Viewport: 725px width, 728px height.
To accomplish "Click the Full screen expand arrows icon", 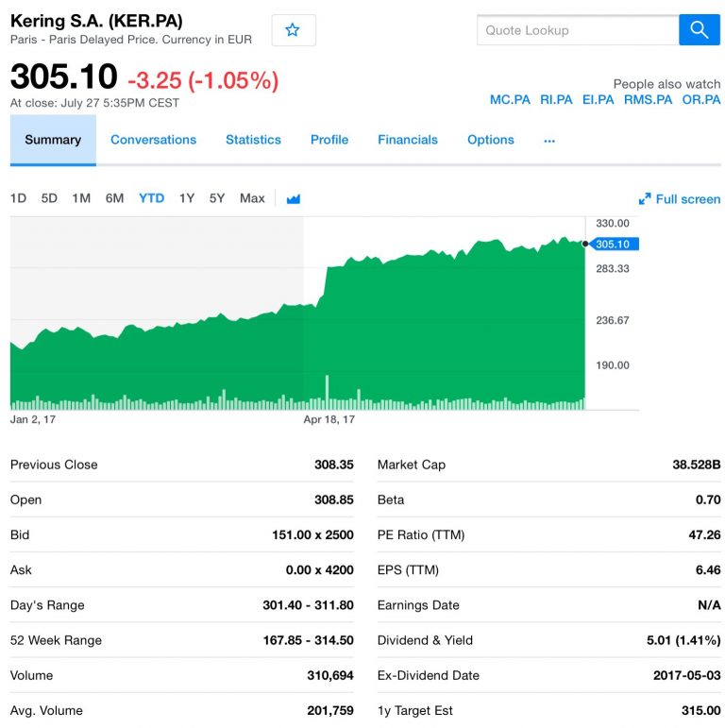I will coord(644,199).
